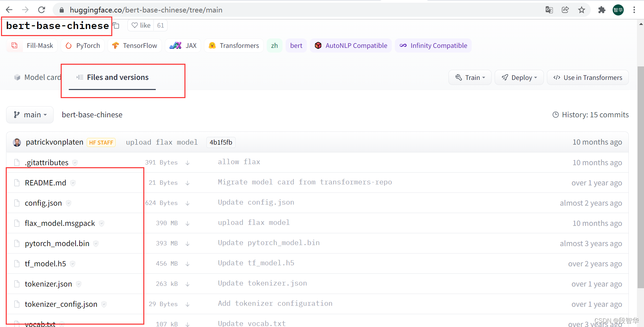Viewport: 644px width, 327px height.
Task: Open patrickvonplaten user profile link
Action: coord(55,142)
